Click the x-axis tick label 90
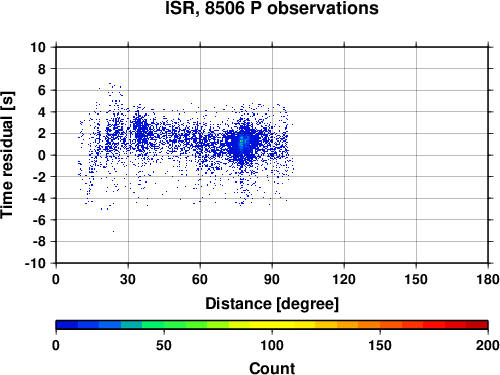 tap(272, 279)
